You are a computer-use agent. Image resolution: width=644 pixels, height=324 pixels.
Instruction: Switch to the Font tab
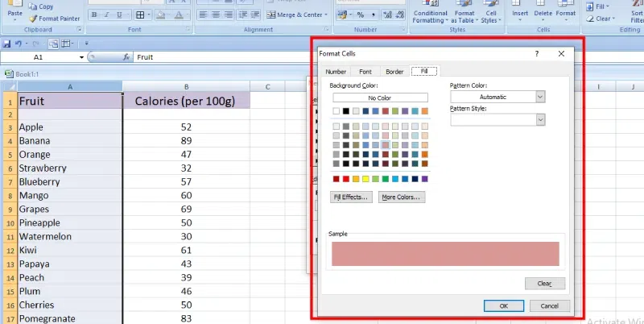click(x=365, y=72)
